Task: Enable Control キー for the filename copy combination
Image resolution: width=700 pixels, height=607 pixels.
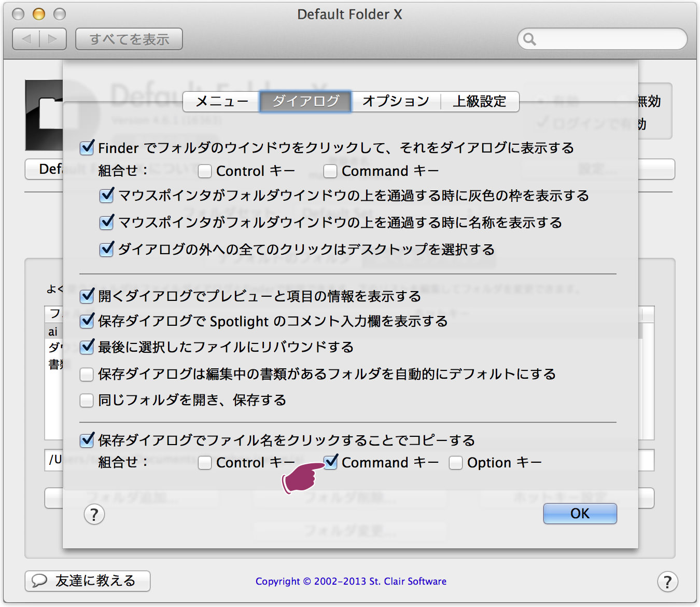Action: tap(205, 463)
